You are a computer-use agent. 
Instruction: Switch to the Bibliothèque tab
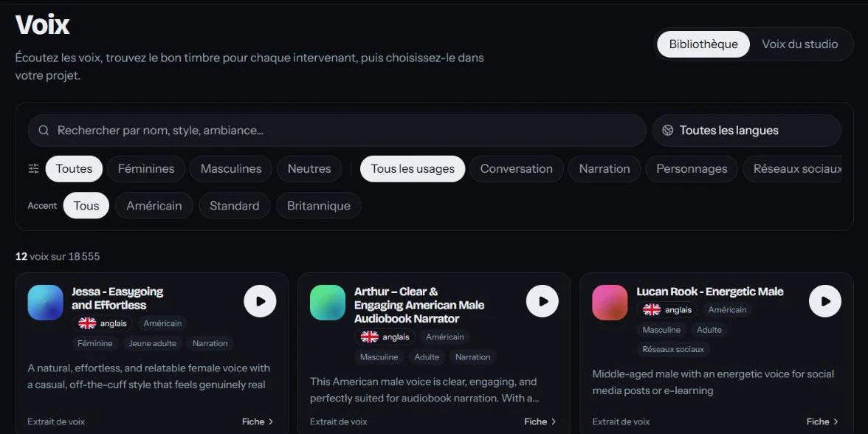[x=703, y=44]
